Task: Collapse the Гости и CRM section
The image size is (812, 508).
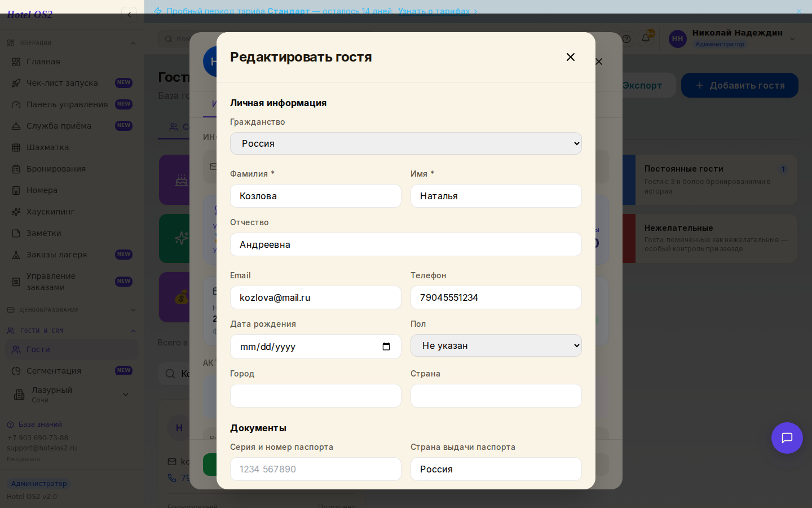Action: (72, 331)
